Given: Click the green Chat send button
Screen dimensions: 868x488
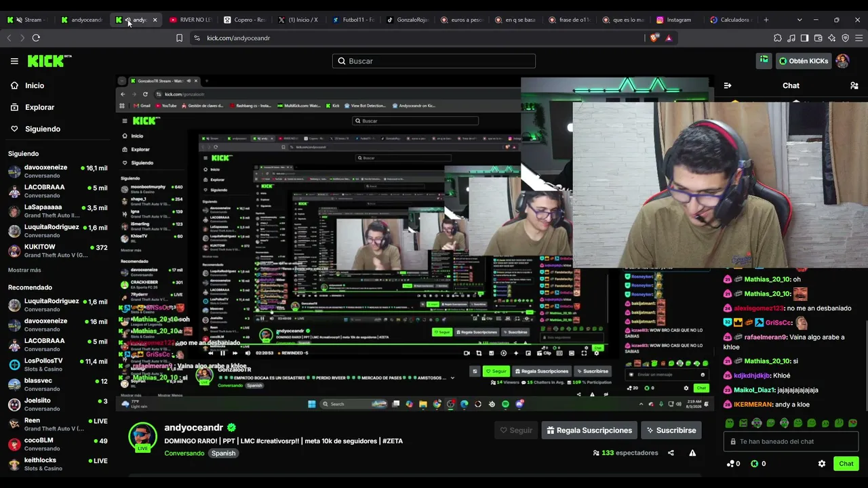Looking at the screenshot, I should tap(846, 464).
